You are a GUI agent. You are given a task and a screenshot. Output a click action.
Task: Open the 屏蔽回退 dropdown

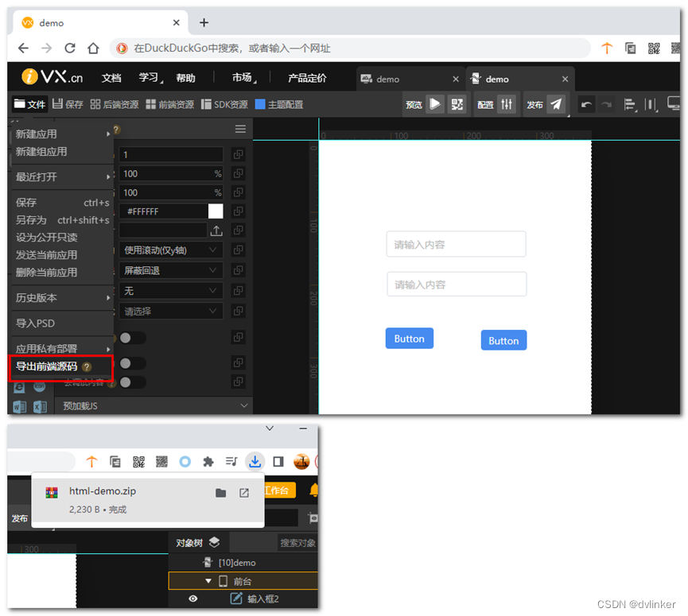(x=171, y=270)
